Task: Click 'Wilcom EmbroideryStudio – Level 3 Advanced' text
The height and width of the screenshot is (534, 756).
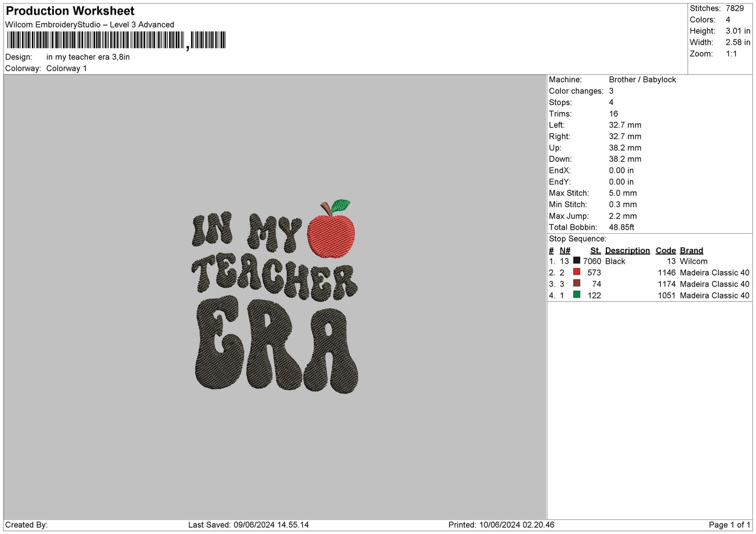Action: point(89,25)
